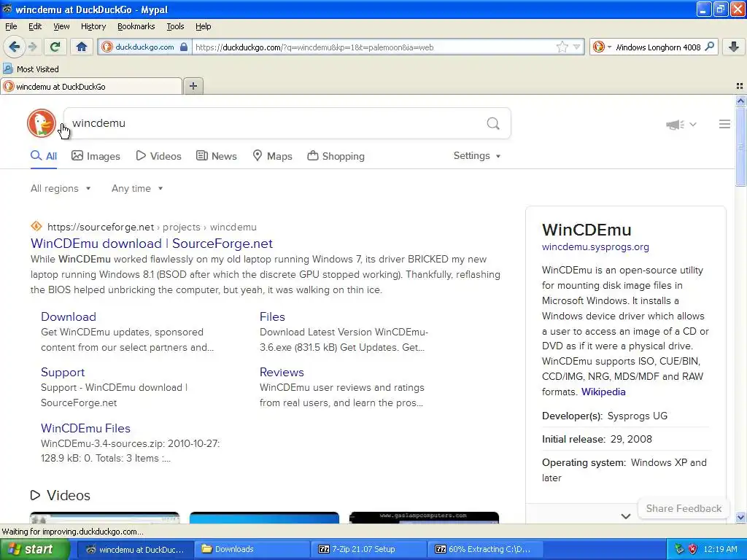Open the Wikipedia link in the info panel

click(603, 392)
